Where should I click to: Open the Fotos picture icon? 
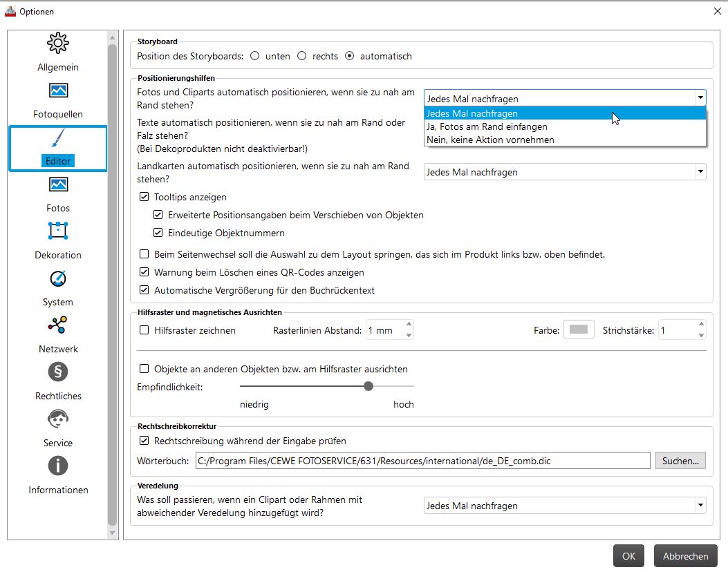[58, 184]
